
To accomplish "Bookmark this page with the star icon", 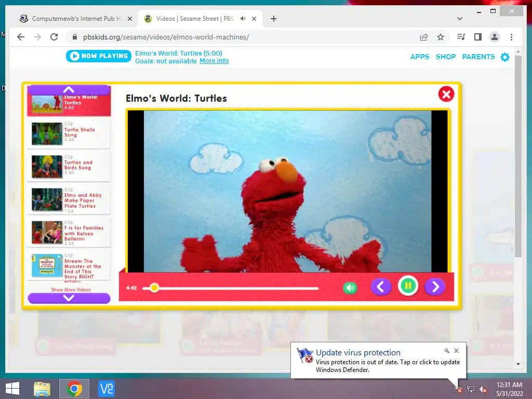I will click(441, 37).
